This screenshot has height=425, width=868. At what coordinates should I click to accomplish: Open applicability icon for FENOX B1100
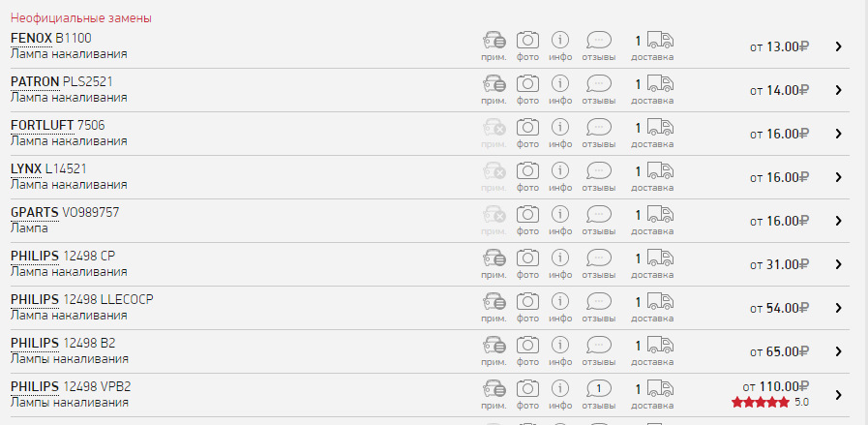pyautogui.click(x=494, y=41)
